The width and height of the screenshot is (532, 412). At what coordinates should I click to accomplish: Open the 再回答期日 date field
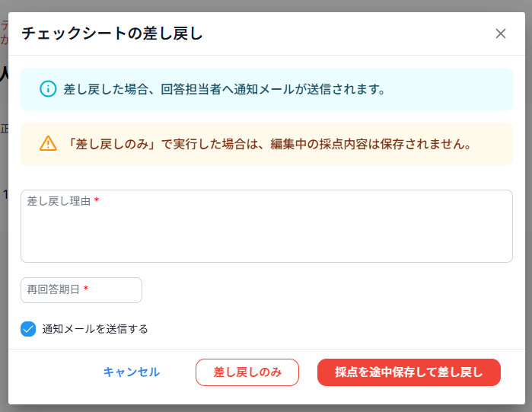pos(81,290)
